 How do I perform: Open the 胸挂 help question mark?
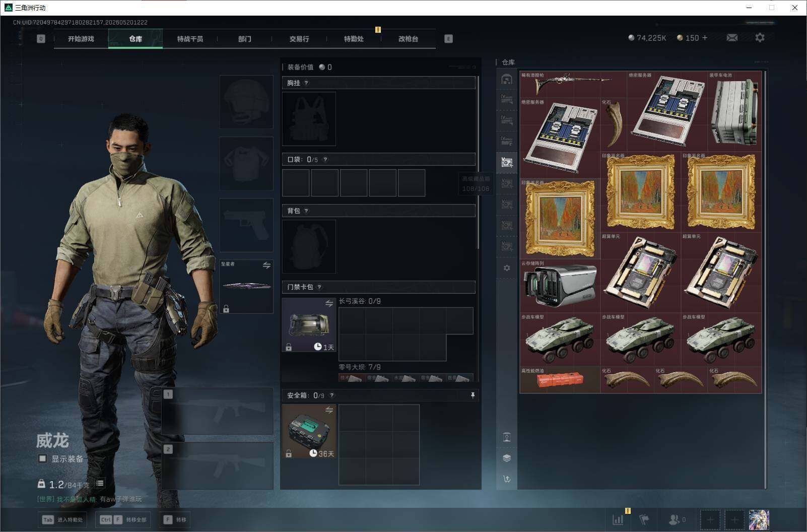pyautogui.click(x=306, y=83)
